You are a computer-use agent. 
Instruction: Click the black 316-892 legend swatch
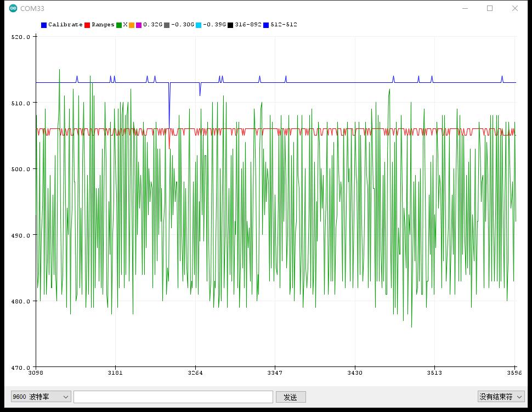(230, 25)
